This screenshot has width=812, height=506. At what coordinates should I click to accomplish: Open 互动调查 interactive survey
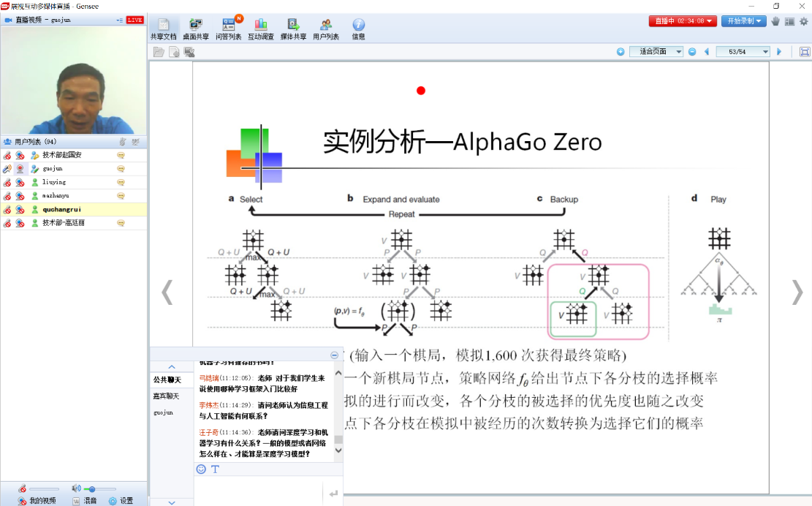[x=261, y=29]
